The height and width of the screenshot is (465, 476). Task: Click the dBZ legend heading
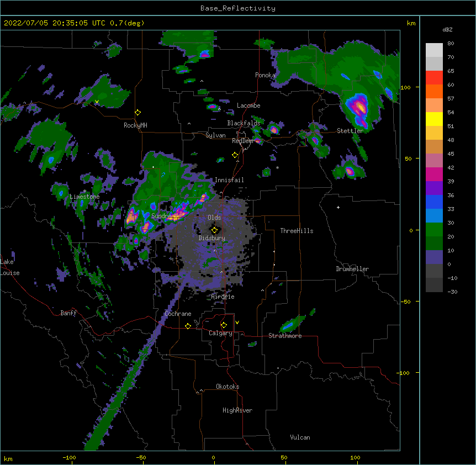click(x=447, y=29)
